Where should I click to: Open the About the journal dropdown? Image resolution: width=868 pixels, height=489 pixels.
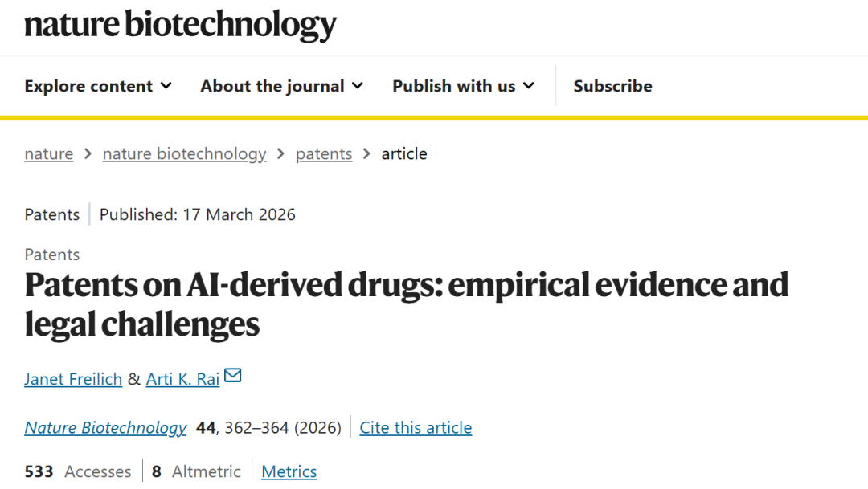point(281,86)
